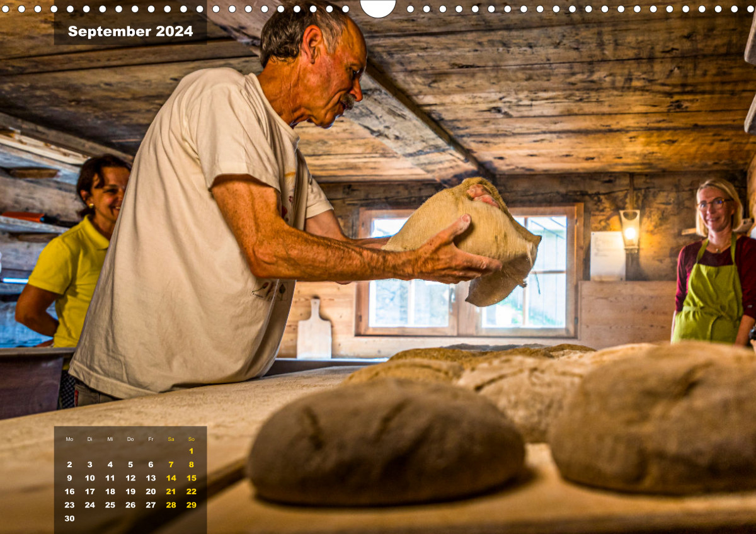Click the September 2024 month title
The height and width of the screenshot is (534, 756).
click(130, 31)
